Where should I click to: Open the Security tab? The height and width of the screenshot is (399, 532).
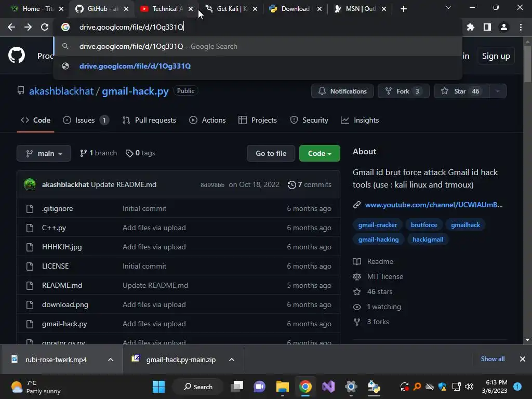[x=309, y=120]
